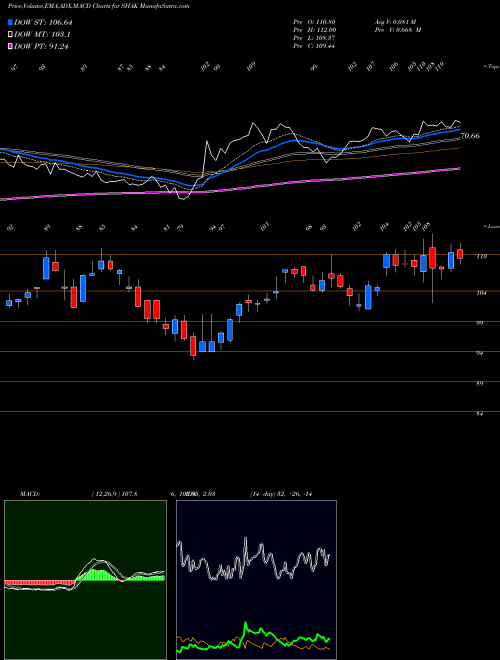Click the 99 price axis label

pyautogui.click(x=480, y=323)
